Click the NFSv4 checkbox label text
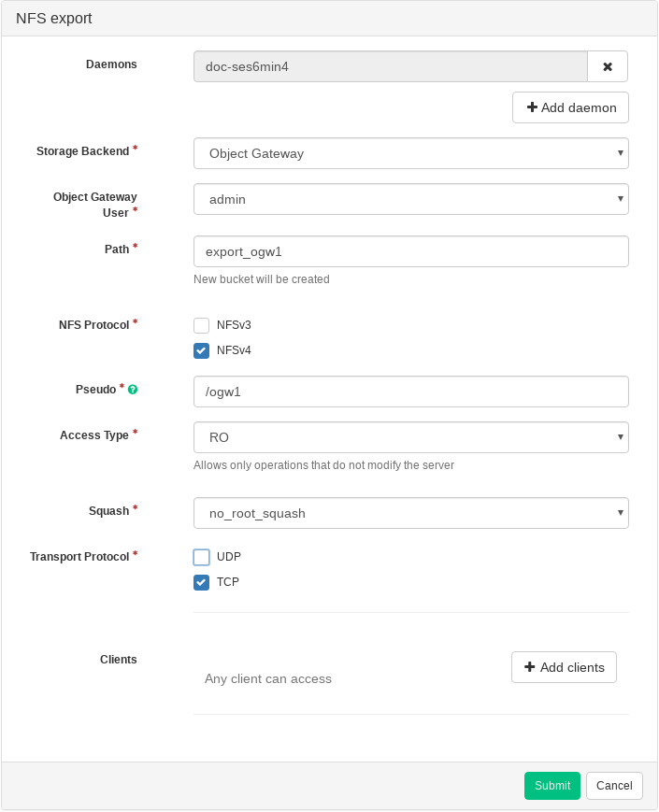The height and width of the screenshot is (812, 659). coord(234,350)
